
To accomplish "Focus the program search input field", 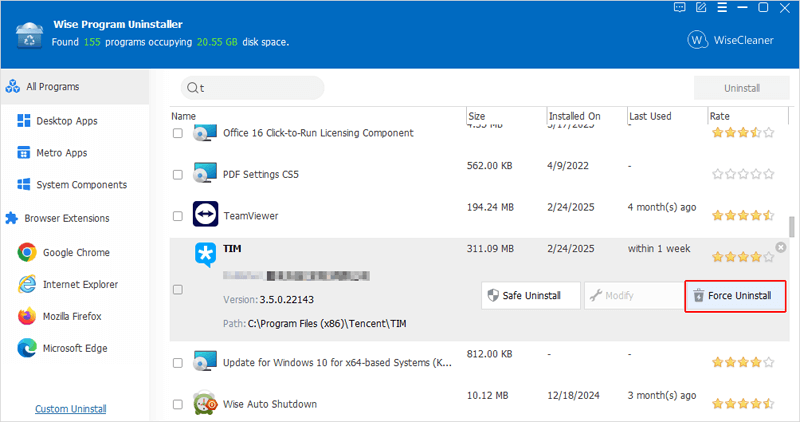I will coord(253,88).
